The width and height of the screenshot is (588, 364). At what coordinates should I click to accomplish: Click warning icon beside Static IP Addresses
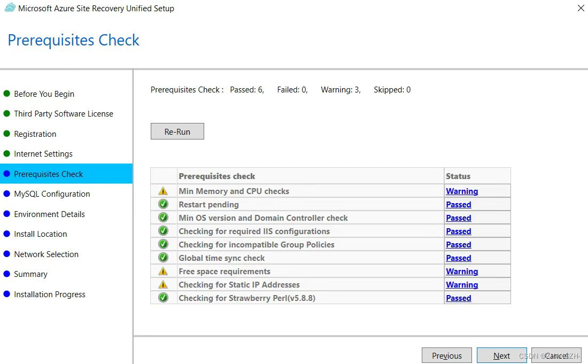coord(163,284)
